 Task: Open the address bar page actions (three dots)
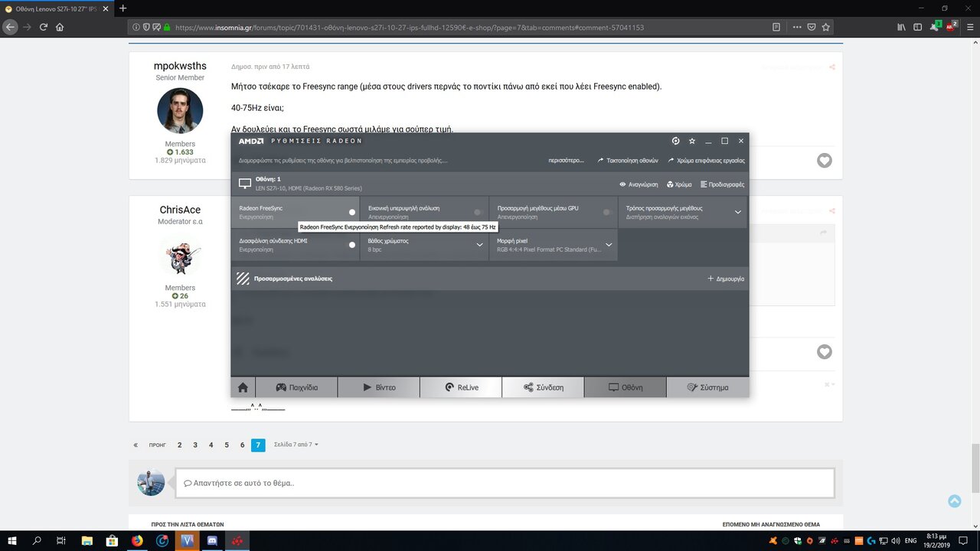[797, 27]
